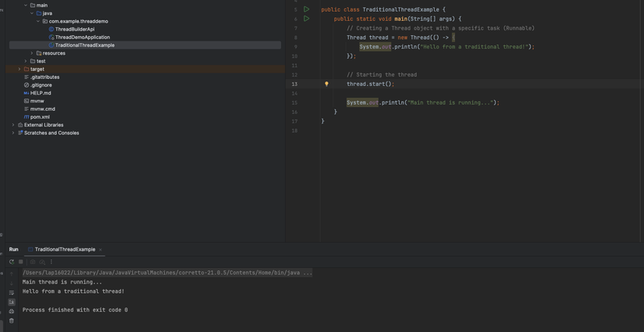The width and height of the screenshot is (644, 332).
Task: Click "Main thread is running..." console line
Action: [62, 282]
